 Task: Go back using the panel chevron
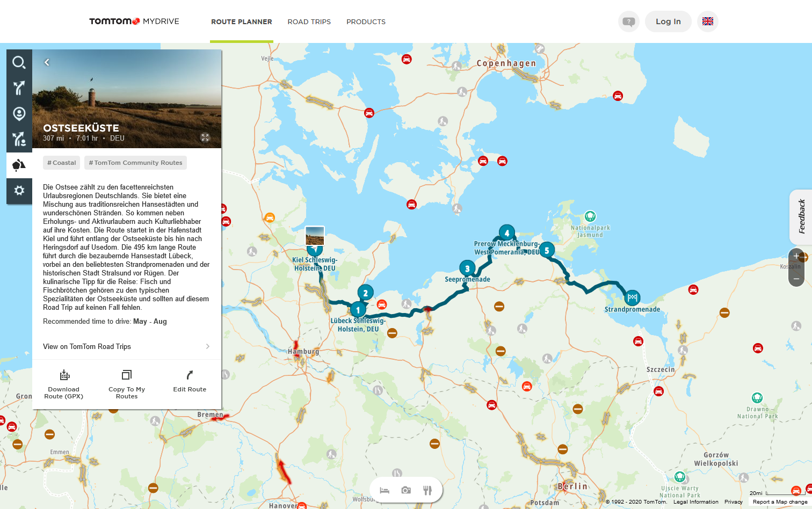click(47, 62)
